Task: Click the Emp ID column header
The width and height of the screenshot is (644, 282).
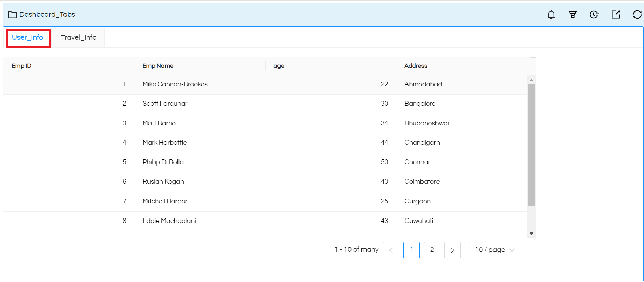Action: [x=69, y=66]
